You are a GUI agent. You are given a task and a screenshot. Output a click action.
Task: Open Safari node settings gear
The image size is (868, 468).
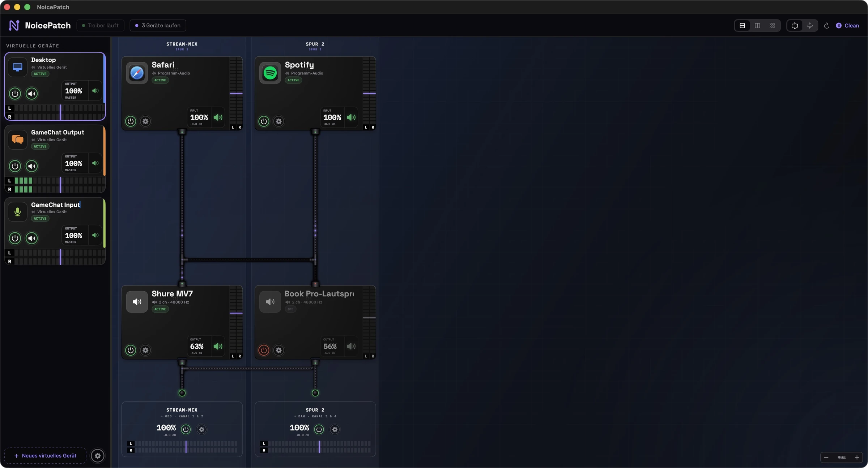click(145, 121)
